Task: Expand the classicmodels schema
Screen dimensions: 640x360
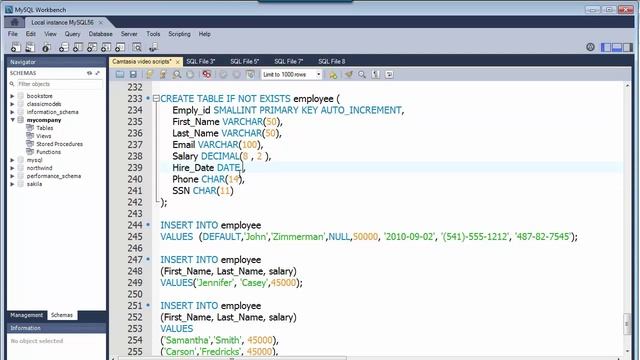Action: [13, 104]
